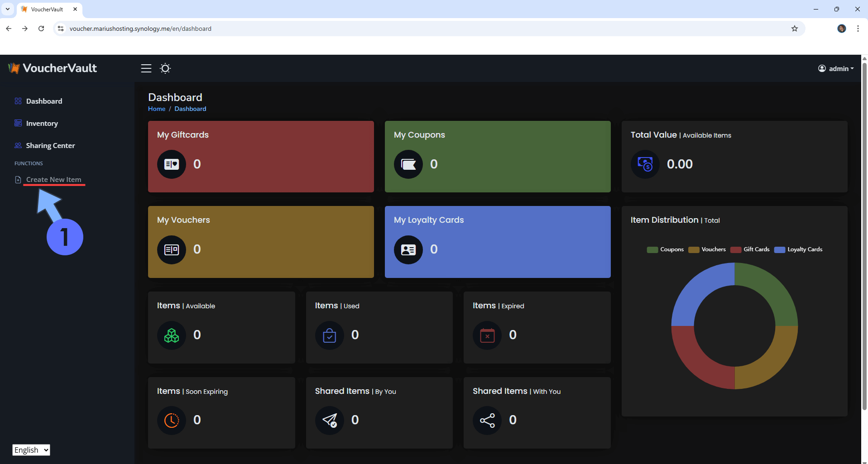Open the admin user dropdown

tap(836, 69)
